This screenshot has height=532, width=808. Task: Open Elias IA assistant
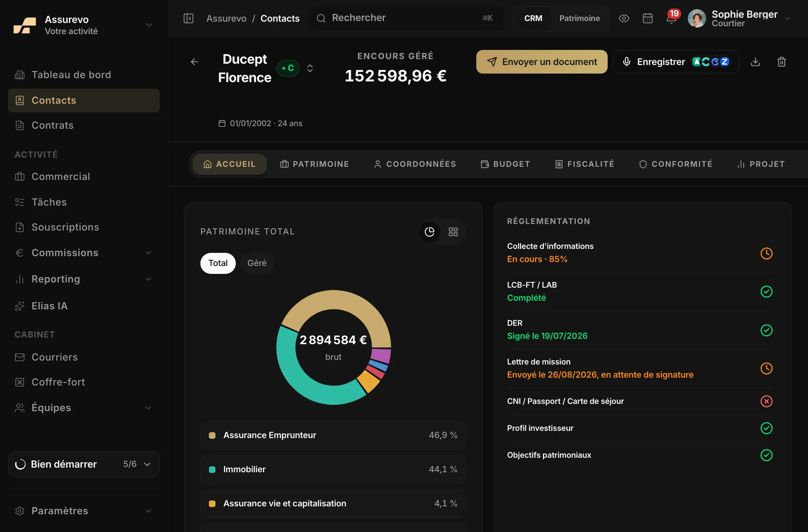[x=83, y=306]
